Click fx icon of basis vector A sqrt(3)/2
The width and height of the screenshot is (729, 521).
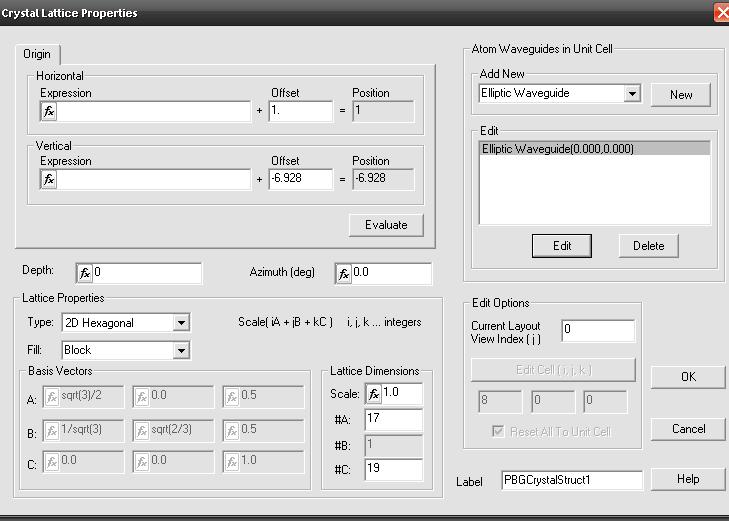point(52,397)
